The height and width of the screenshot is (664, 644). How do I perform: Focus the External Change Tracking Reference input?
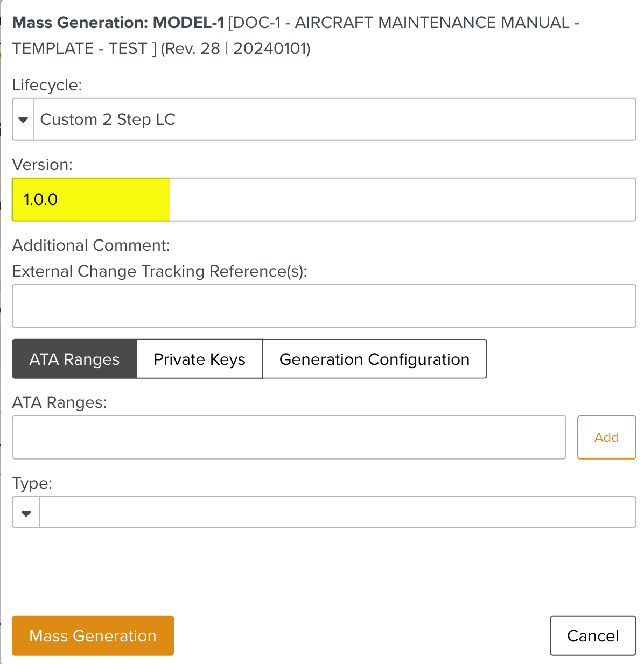click(x=324, y=306)
